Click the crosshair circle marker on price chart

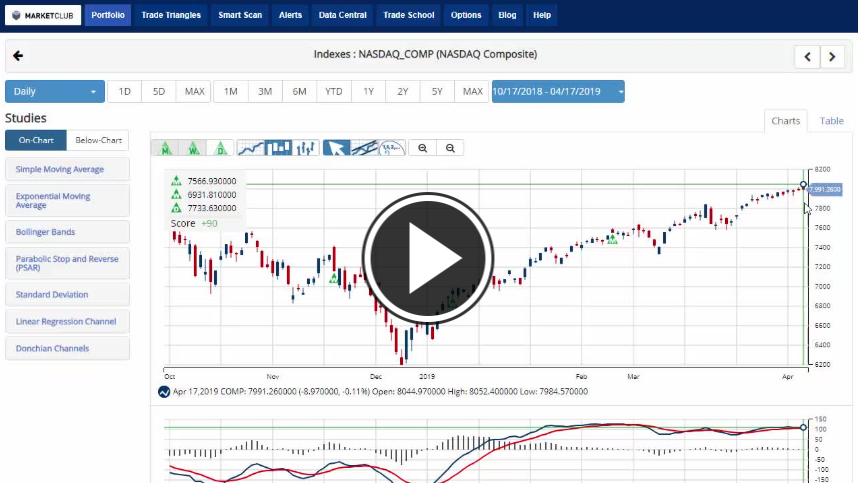[803, 185]
